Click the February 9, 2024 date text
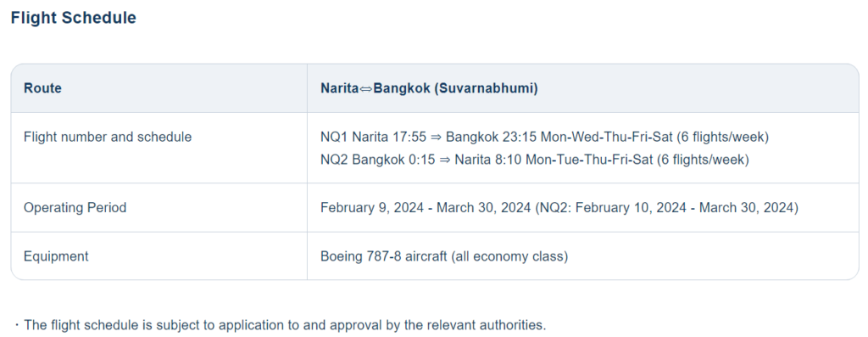Viewport: 868px width, 337px height. (374, 208)
